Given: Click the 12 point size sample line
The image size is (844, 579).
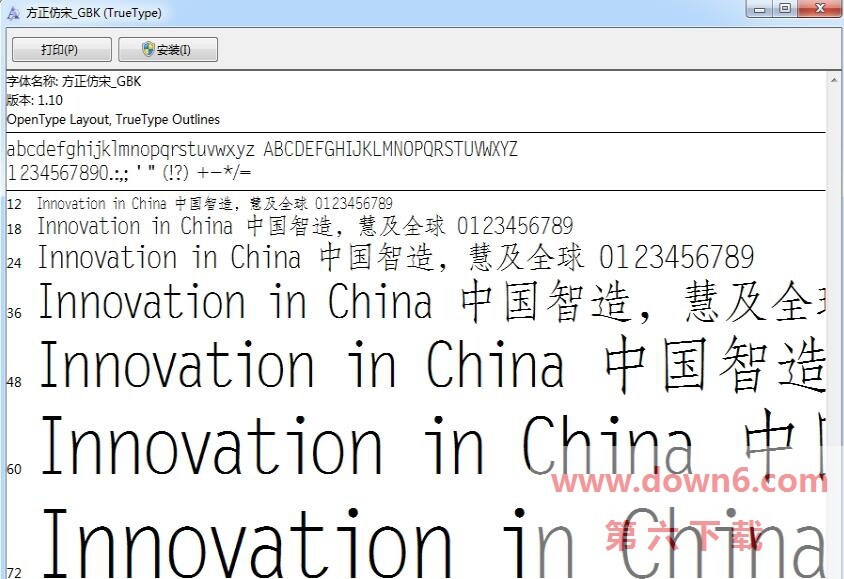Looking at the screenshot, I should click(214, 203).
